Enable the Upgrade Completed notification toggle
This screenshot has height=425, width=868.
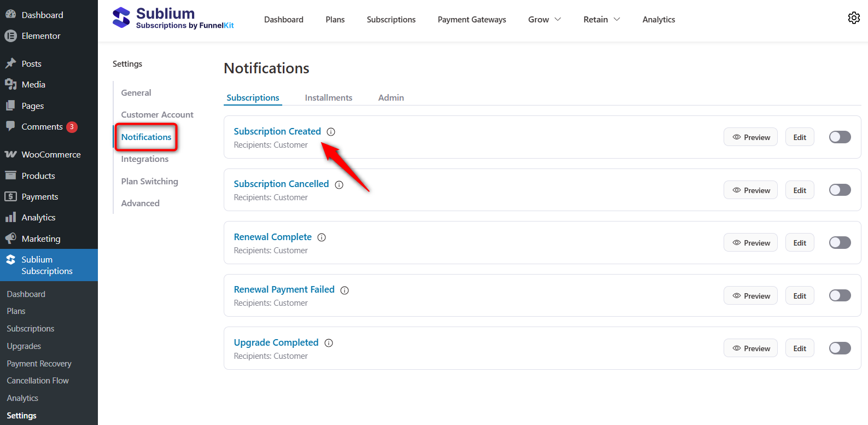[x=840, y=348]
